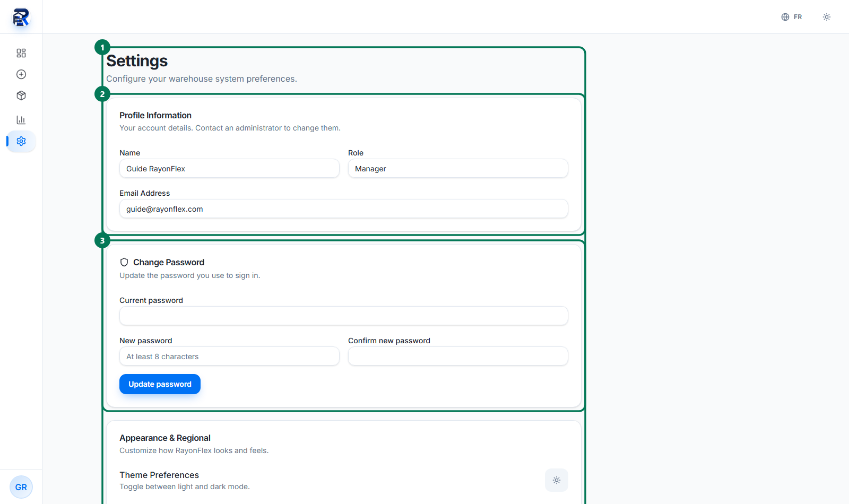
Task: Click the Update password button
Action: coord(160,384)
